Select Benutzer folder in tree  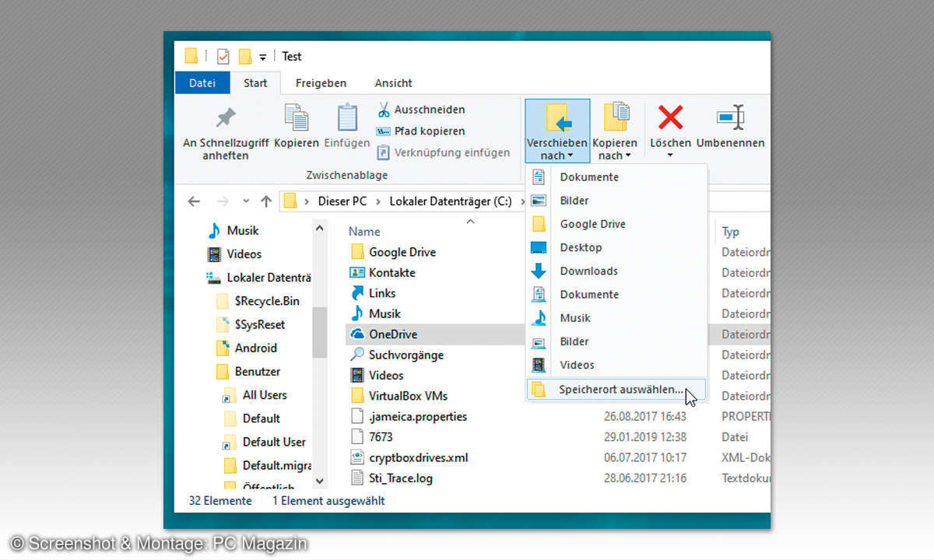click(x=248, y=371)
